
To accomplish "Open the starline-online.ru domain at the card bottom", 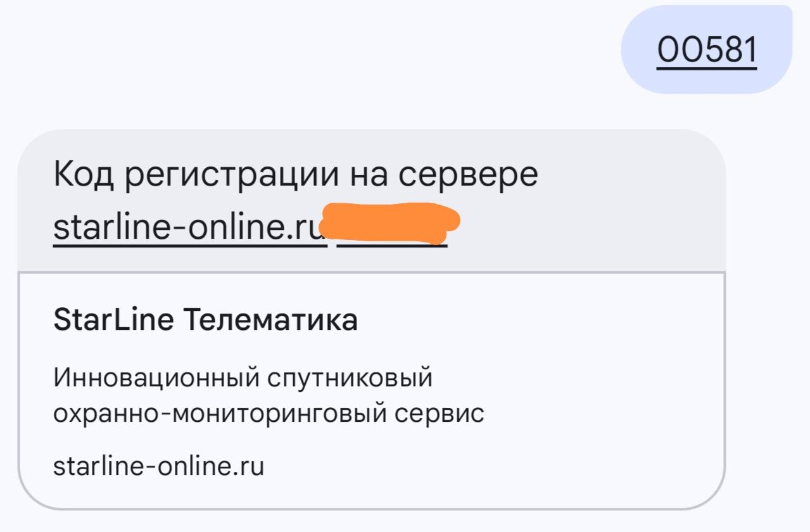I will coord(158,467).
